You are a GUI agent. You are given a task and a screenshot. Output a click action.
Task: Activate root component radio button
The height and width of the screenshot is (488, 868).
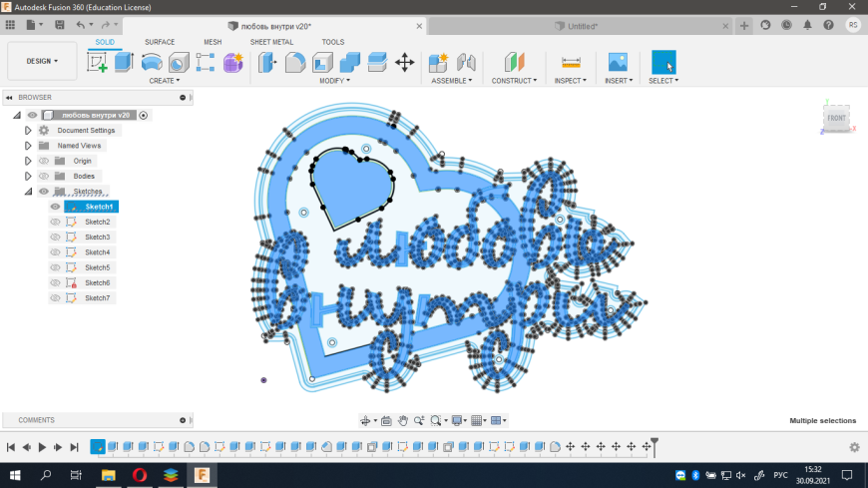(x=144, y=115)
